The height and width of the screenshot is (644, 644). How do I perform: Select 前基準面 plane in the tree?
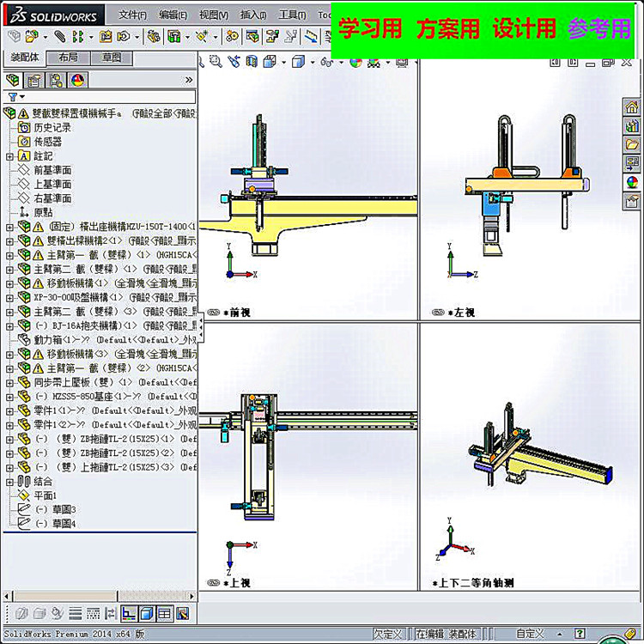click(x=52, y=171)
